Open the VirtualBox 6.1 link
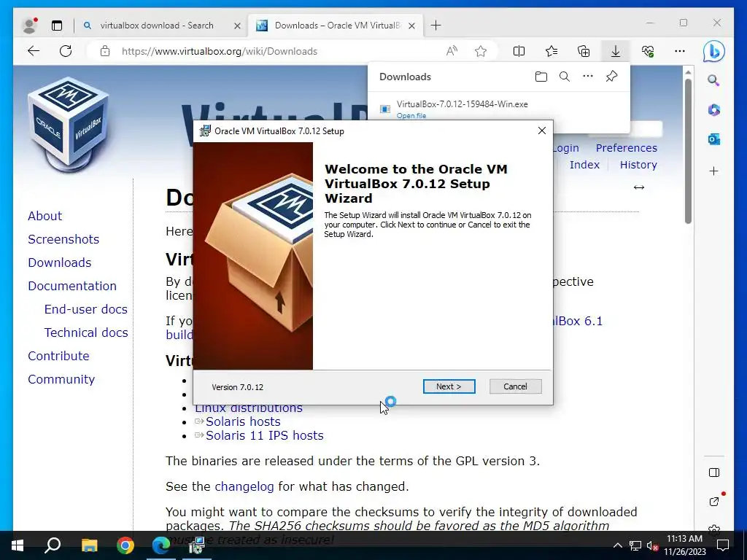 coord(578,321)
